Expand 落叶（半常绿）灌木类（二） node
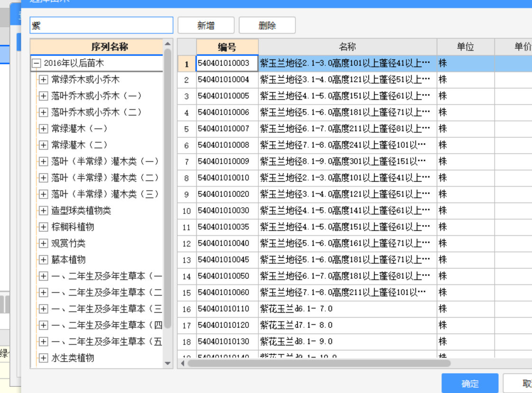The image size is (532, 393). point(43,178)
